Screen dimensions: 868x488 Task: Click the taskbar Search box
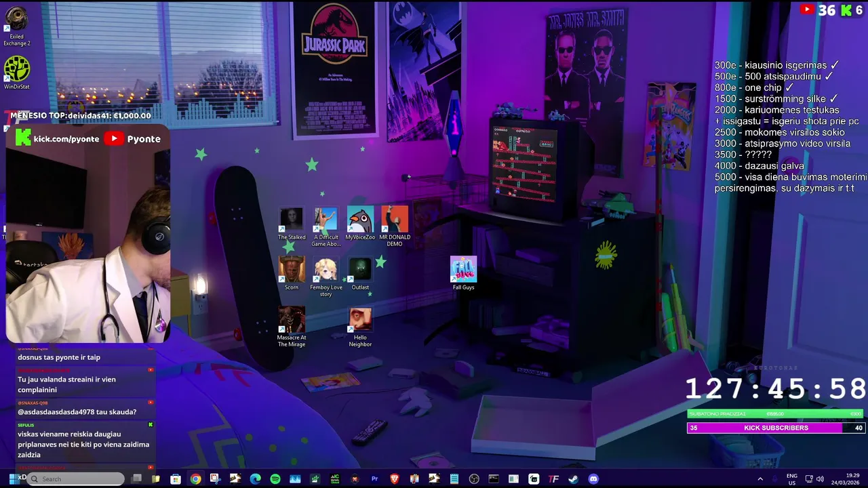point(76,479)
